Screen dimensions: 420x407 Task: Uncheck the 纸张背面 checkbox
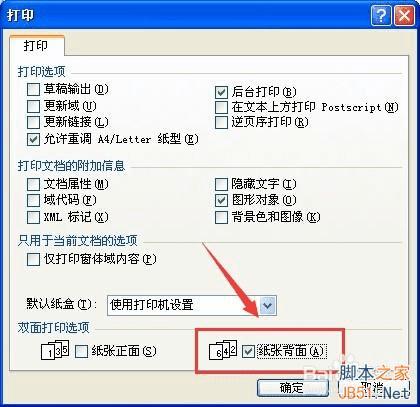(x=249, y=351)
